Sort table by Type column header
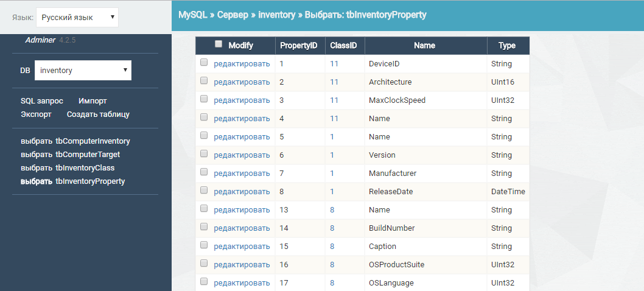The height and width of the screenshot is (291, 644). click(506, 46)
